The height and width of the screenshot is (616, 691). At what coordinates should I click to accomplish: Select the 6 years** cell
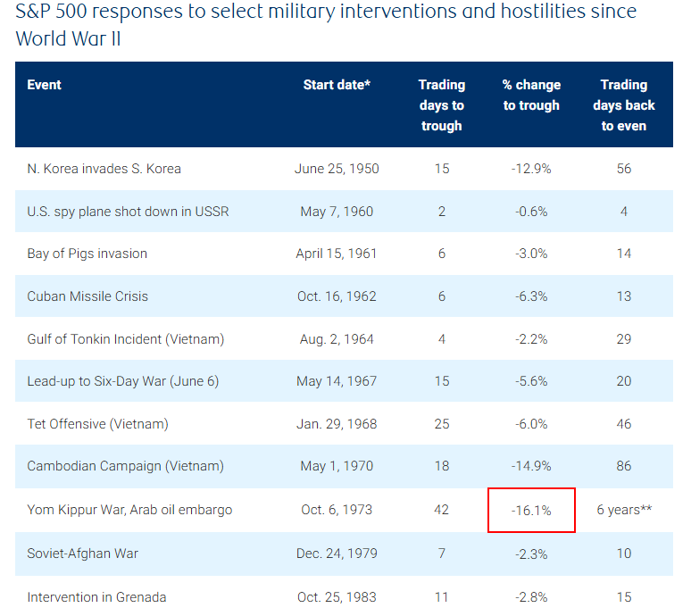623,511
